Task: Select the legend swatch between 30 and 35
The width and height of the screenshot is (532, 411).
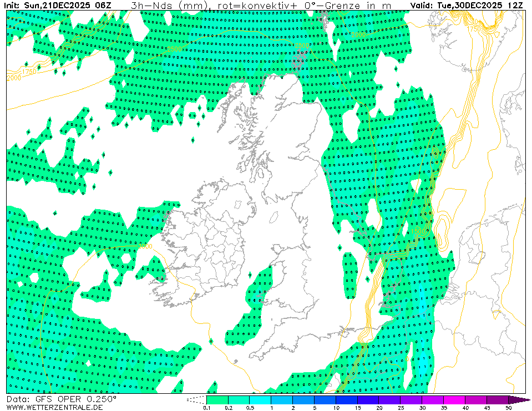Action: coord(433,399)
